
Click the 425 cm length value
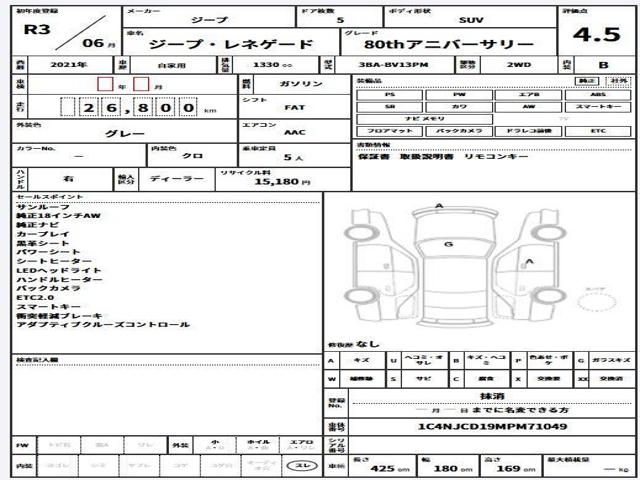point(388,469)
